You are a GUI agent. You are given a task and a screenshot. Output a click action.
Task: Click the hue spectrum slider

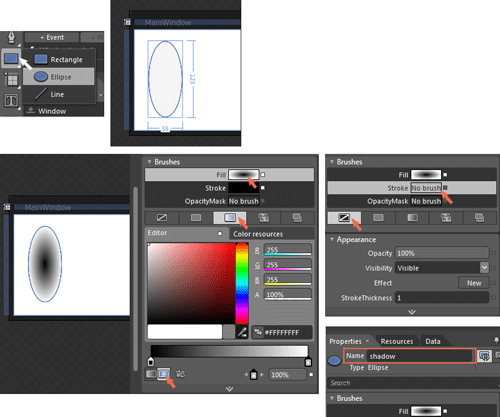242,283
